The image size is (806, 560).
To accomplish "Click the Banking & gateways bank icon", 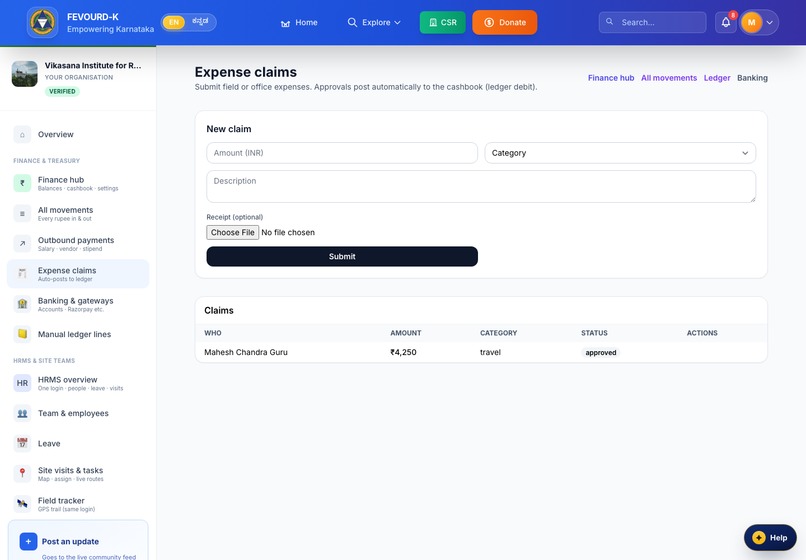I will pyautogui.click(x=22, y=304).
